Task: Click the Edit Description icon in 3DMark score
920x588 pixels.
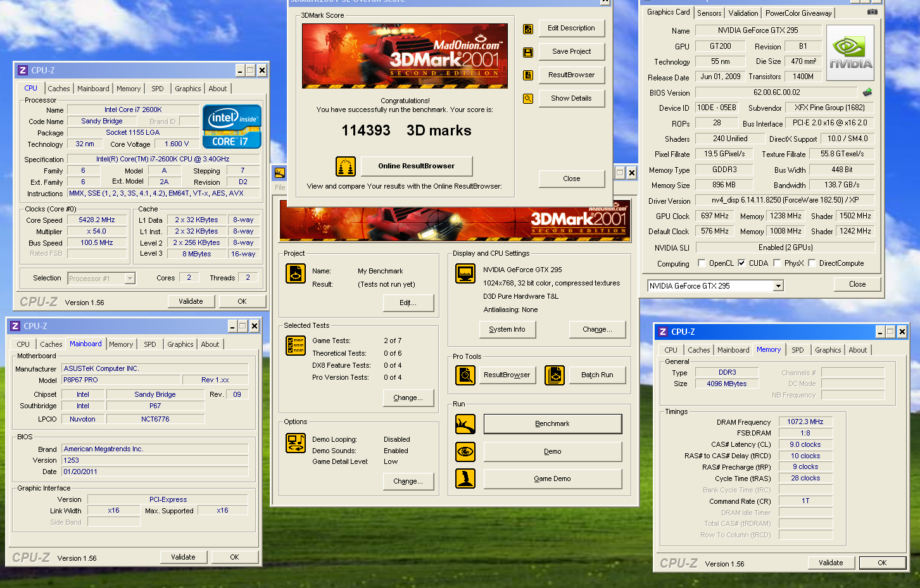Action: (x=528, y=29)
